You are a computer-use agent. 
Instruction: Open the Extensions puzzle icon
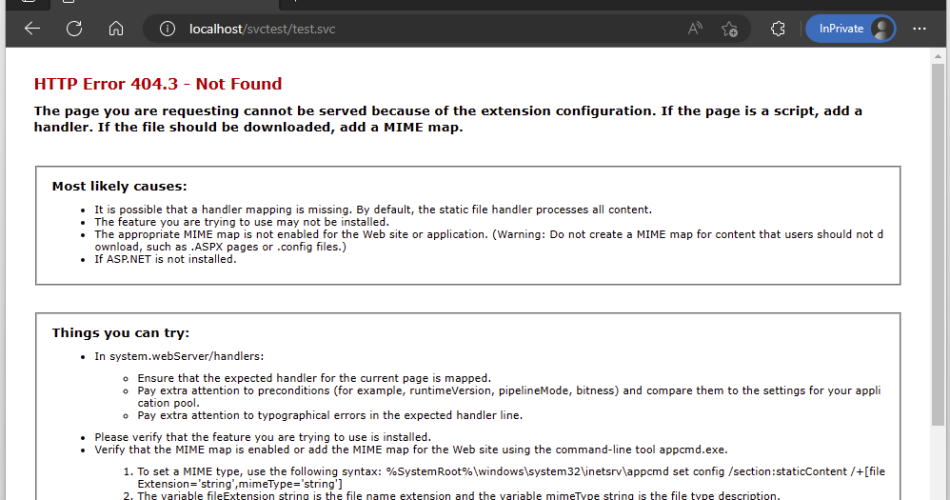click(778, 29)
